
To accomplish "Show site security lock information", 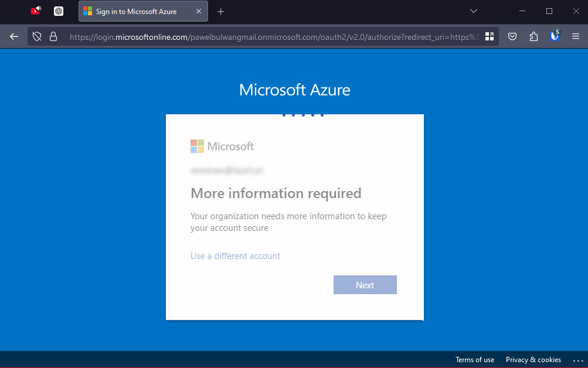I will [x=53, y=36].
